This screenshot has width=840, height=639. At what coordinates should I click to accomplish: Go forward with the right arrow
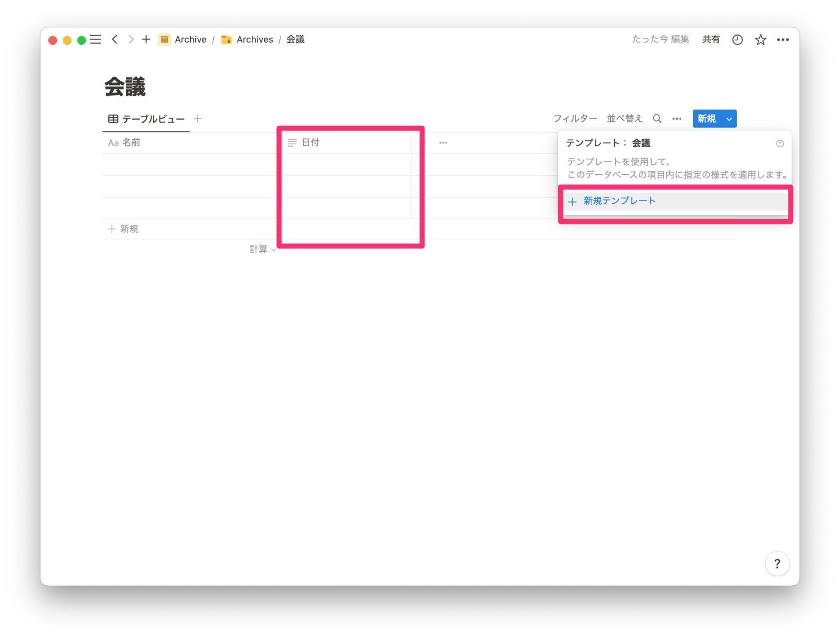[131, 39]
